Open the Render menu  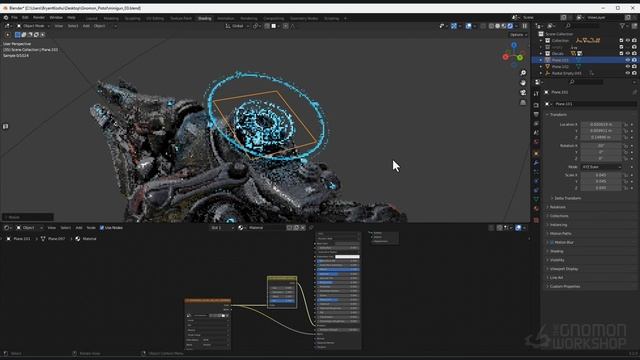point(39,18)
